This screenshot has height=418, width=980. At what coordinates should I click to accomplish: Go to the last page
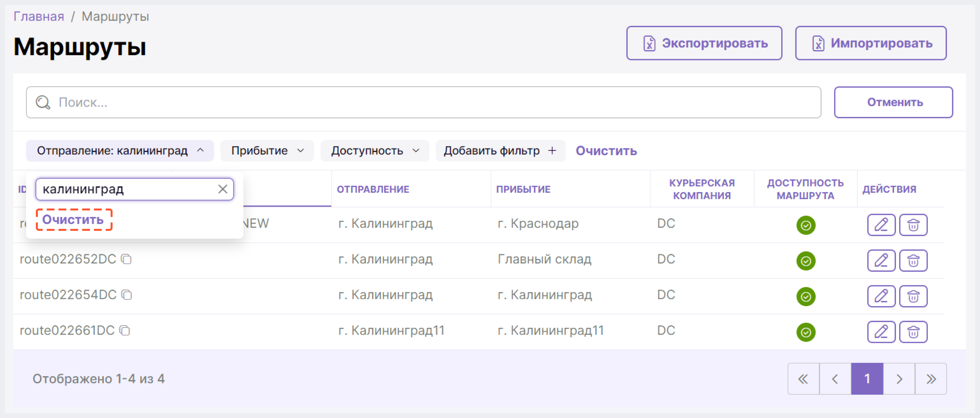coord(931,379)
